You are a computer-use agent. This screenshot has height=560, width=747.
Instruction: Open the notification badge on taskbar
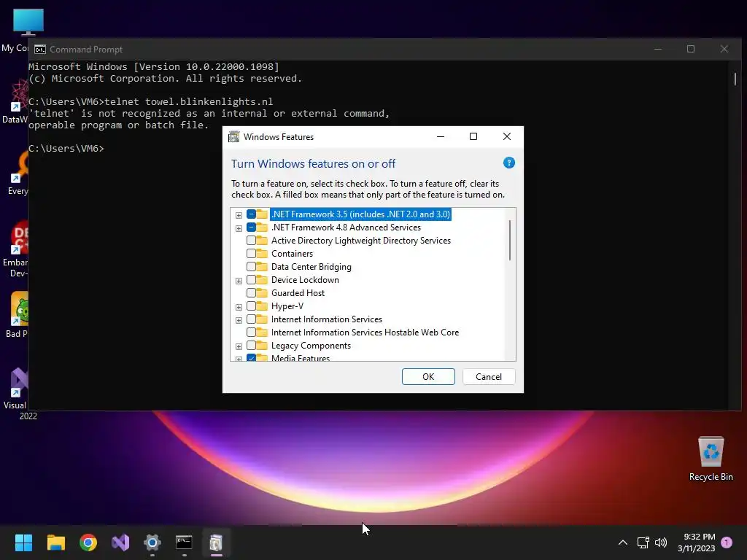727,542
